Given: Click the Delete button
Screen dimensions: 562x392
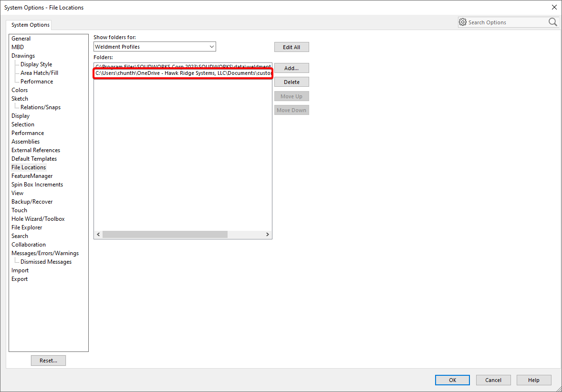Looking at the screenshot, I should [291, 82].
